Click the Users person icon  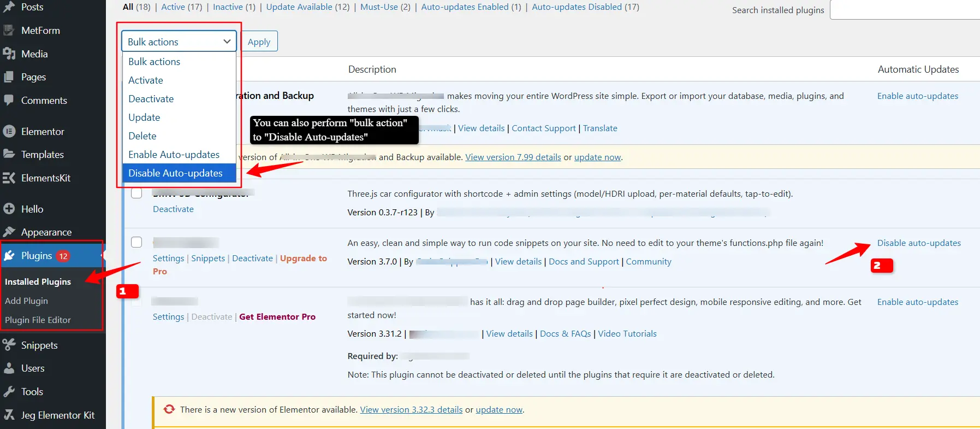point(9,368)
